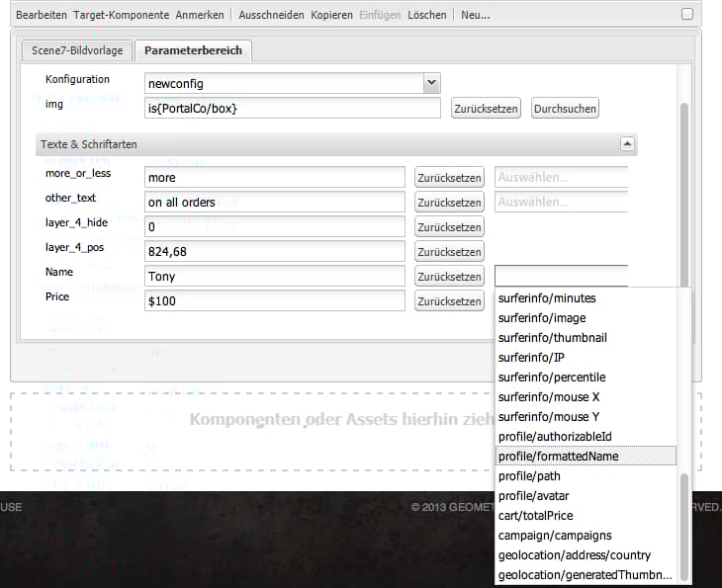Screen dimensions: 722x588
Task: Click the other_text input field
Action: pos(275,203)
